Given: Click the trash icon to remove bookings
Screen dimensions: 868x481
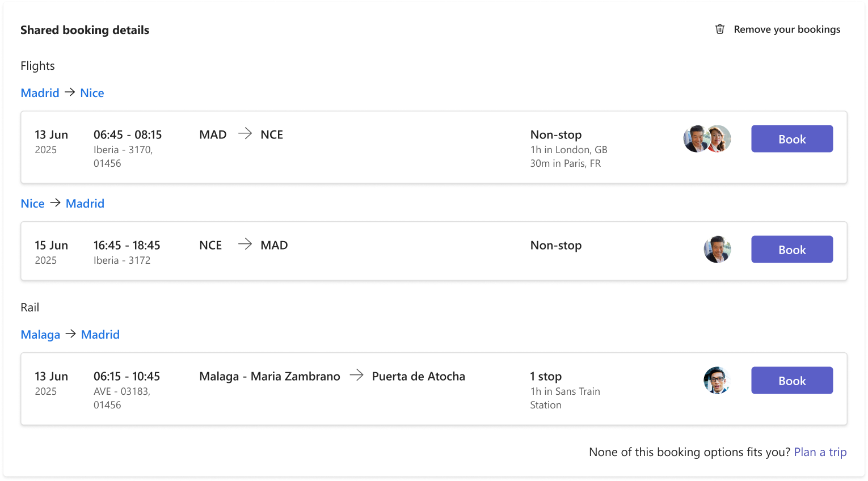Looking at the screenshot, I should (720, 29).
